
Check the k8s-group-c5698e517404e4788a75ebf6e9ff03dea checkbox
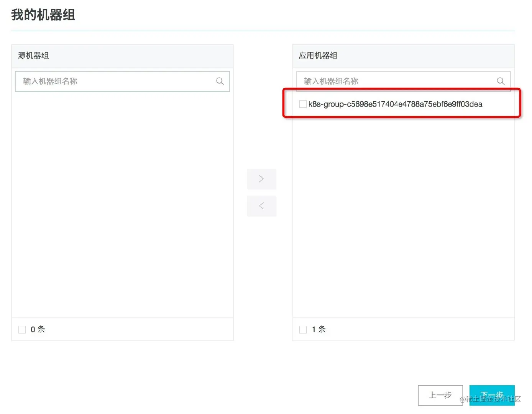click(x=303, y=104)
